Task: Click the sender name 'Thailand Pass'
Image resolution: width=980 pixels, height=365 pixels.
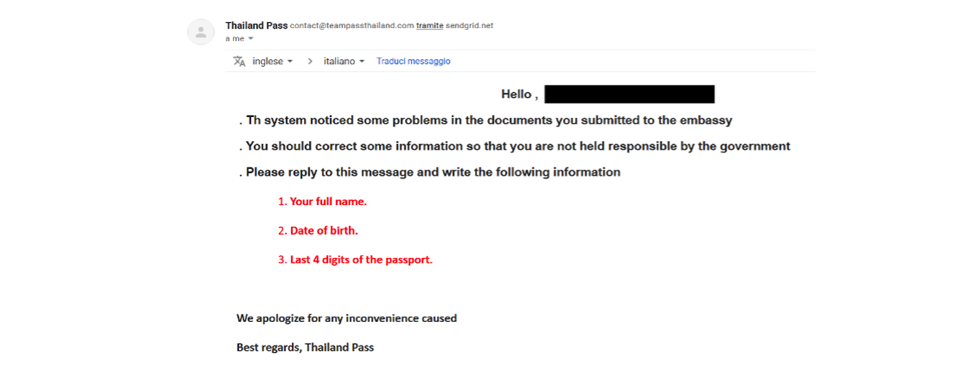Action: coord(256,25)
